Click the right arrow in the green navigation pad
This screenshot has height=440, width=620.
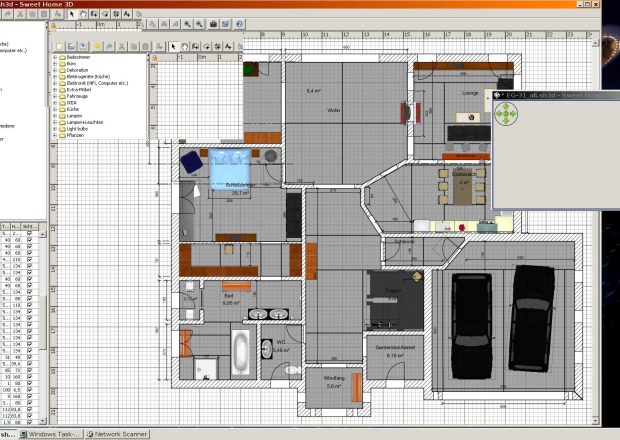514,114
